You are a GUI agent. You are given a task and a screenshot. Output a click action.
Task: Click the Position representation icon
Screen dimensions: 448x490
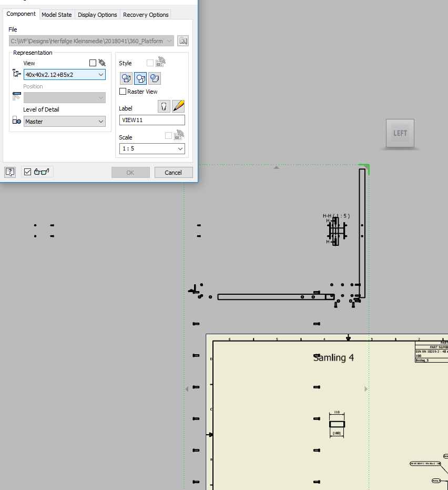(x=16, y=96)
